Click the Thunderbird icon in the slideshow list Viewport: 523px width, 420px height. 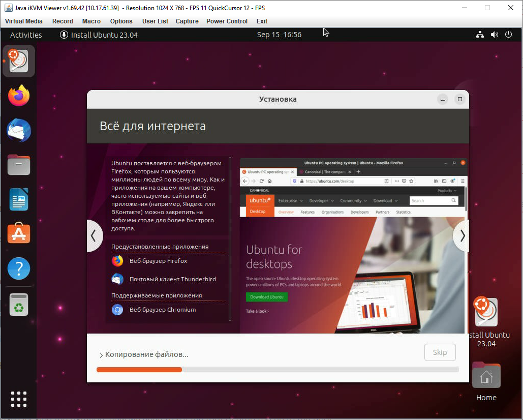tap(117, 279)
